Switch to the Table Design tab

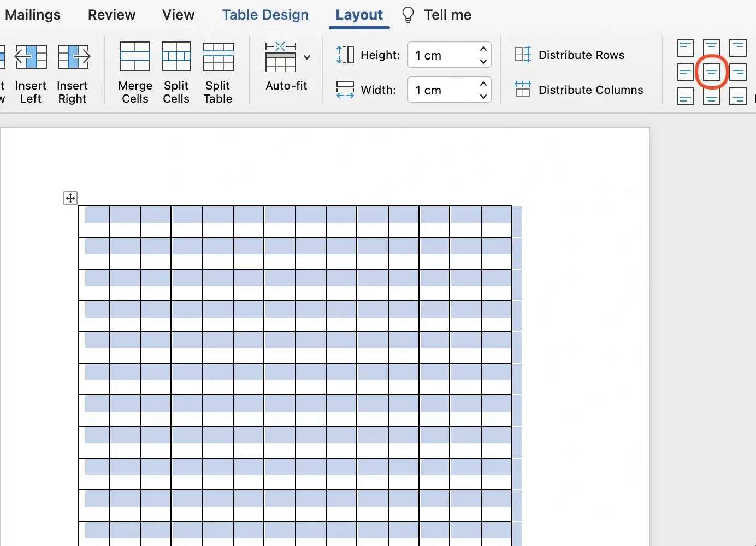click(265, 15)
